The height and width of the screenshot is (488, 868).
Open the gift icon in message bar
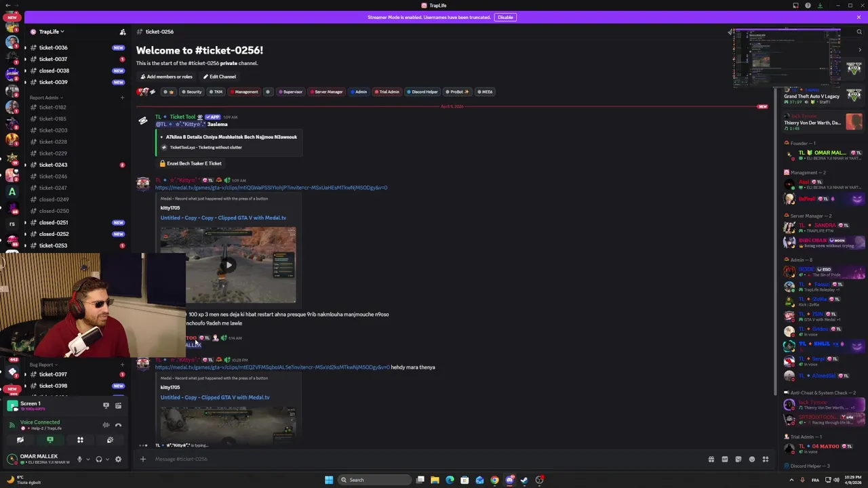click(711, 459)
